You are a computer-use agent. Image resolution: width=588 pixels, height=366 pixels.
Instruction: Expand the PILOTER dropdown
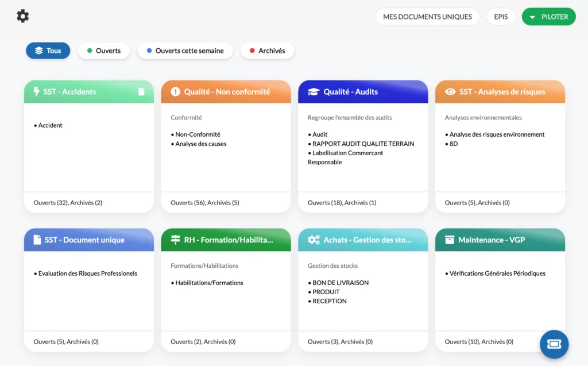(x=548, y=17)
